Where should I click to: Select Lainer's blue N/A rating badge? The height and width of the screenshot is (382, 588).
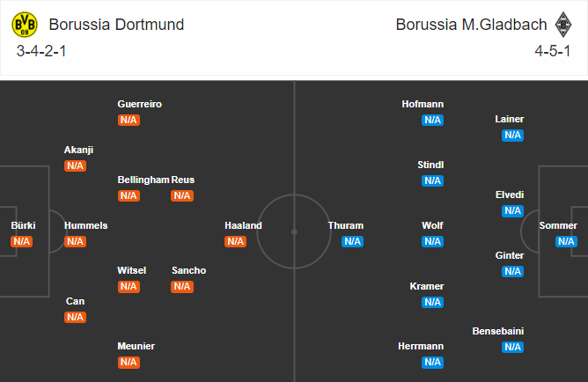(x=512, y=135)
